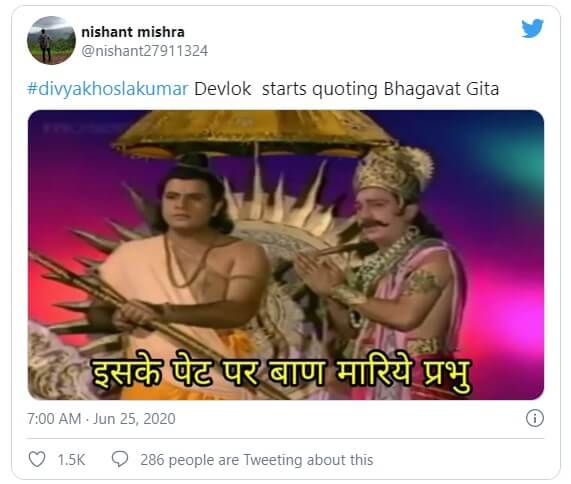Viewport: 571px width, 484px height.
Task: Open the tweet info icon
Action: coord(535,418)
